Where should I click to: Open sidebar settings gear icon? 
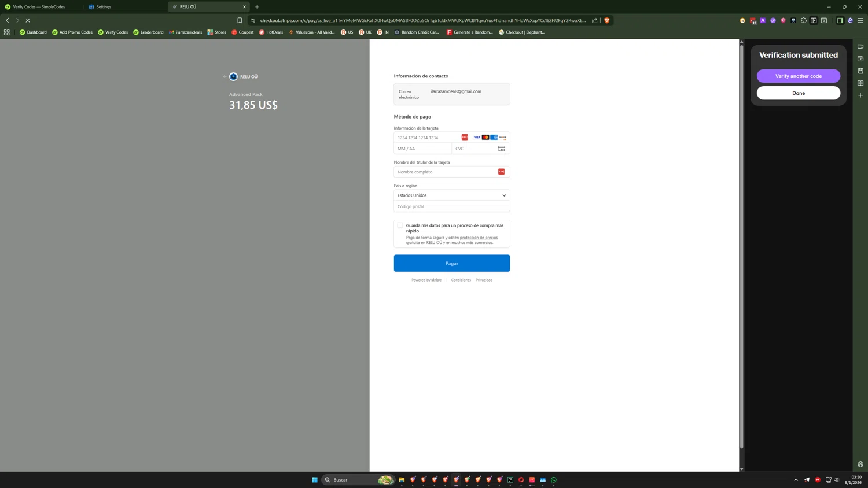click(x=860, y=464)
